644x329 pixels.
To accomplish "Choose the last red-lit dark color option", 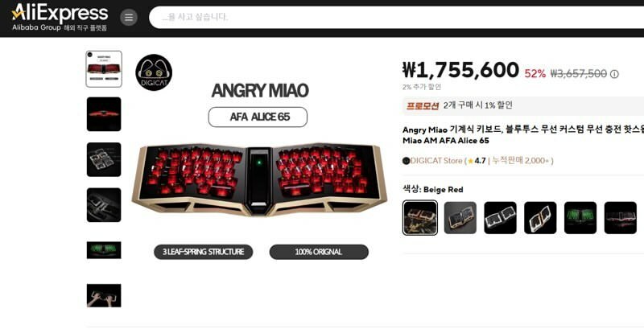I will [621, 218].
